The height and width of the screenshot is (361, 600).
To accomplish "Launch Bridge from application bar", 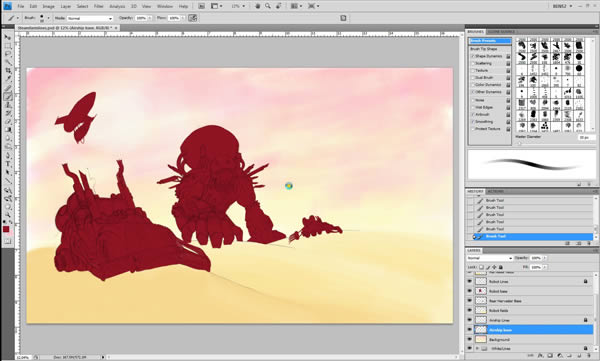I will click(x=202, y=6).
